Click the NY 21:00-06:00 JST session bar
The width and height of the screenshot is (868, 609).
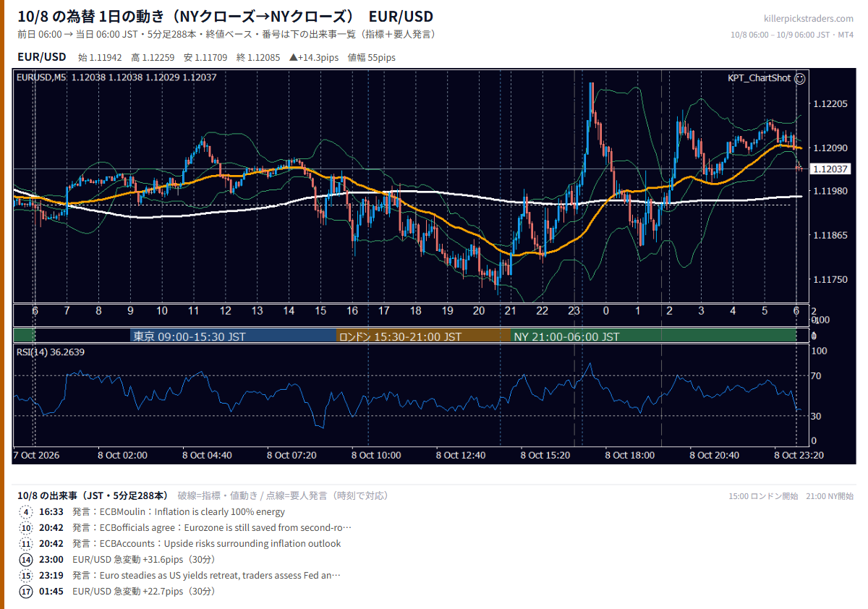point(654,336)
